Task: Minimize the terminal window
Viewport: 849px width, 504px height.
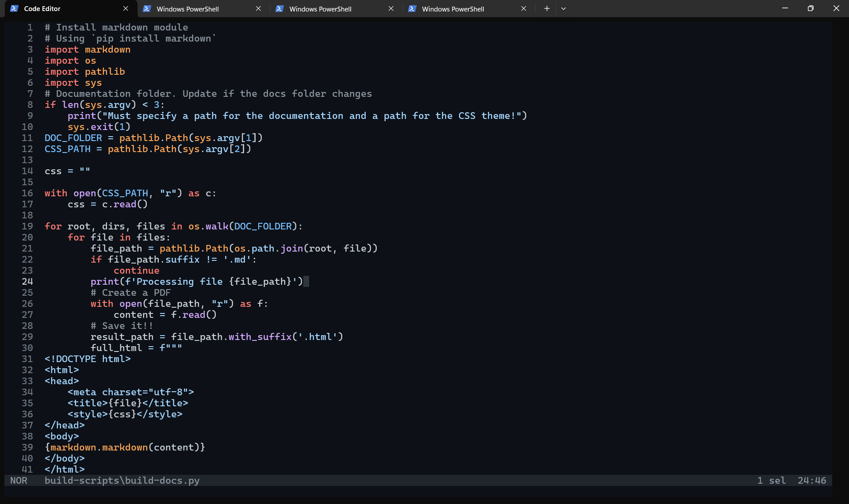Action: point(785,8)
